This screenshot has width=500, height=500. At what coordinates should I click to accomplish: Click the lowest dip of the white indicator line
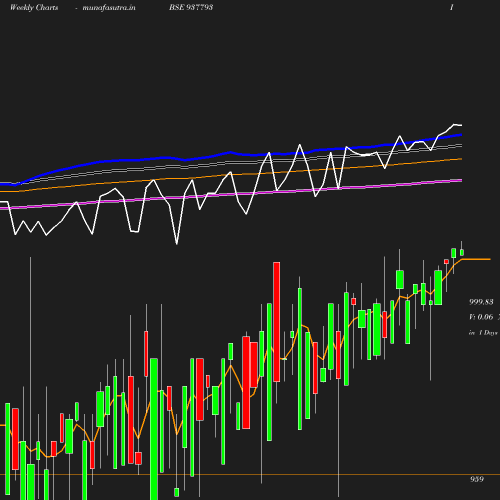[x=177, y=244]
